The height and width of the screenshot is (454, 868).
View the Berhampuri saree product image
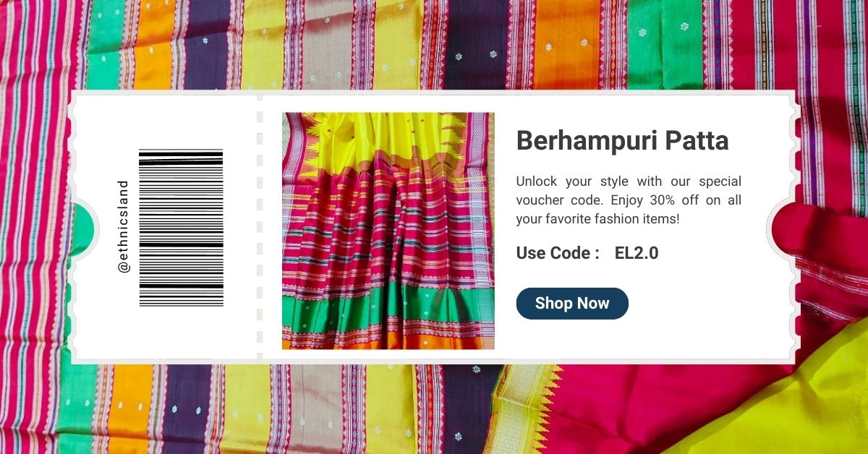pos(388,231)
